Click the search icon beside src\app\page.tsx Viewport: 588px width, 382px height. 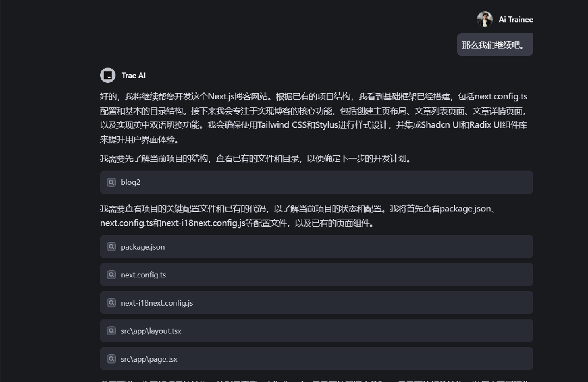pyautogui.click(x=112, y=359)
